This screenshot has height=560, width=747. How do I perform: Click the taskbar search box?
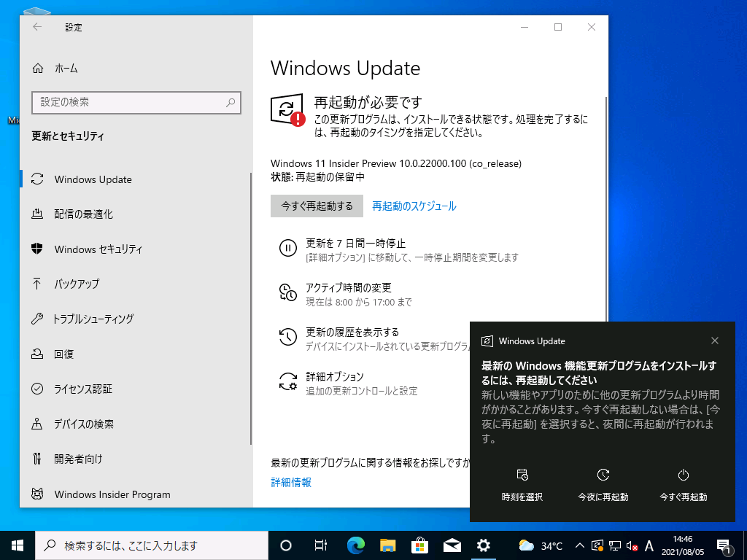tap(152, 545)
